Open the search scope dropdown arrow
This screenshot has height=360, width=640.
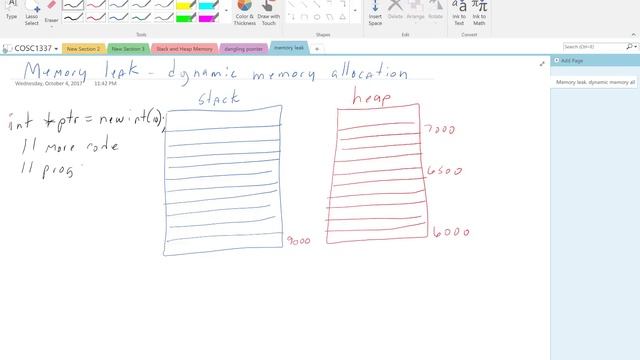pyautogui.click(x=636, y=47)
